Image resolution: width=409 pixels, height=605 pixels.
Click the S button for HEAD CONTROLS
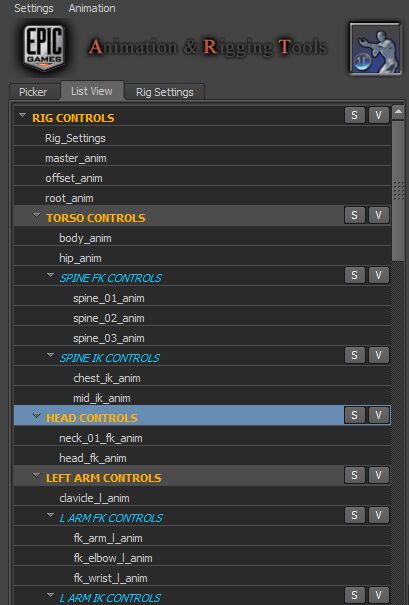[355, 416]
